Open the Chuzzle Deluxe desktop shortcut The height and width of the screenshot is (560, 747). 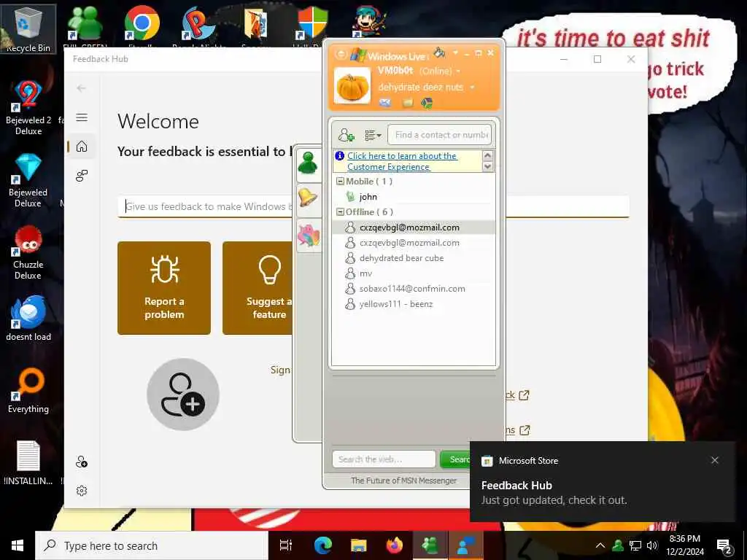pos(28,252)
